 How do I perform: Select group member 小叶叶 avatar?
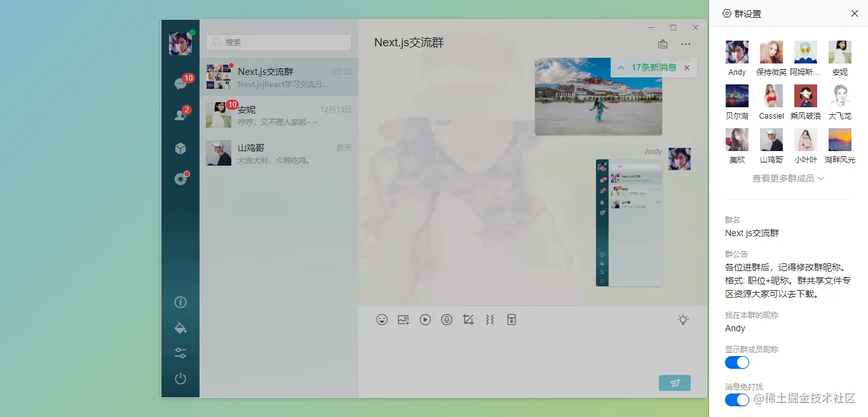806,140
